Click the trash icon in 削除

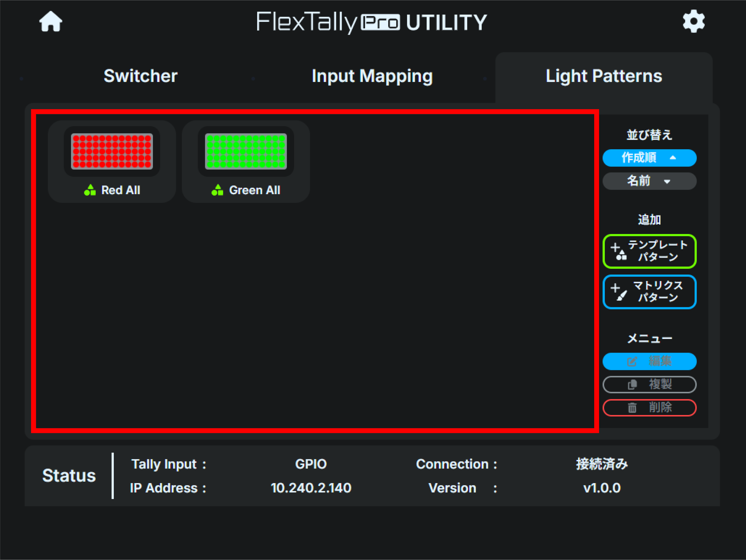[632, 408]
